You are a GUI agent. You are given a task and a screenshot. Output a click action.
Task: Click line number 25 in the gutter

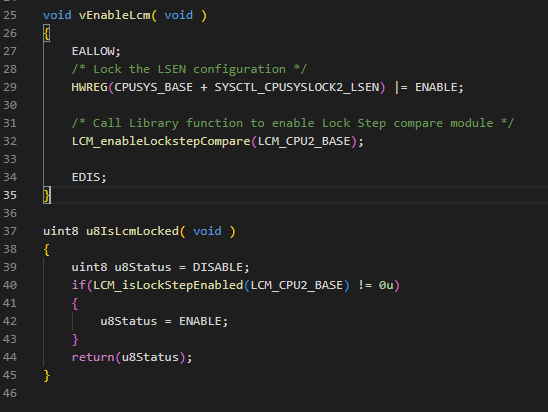(x=10, y=15)
